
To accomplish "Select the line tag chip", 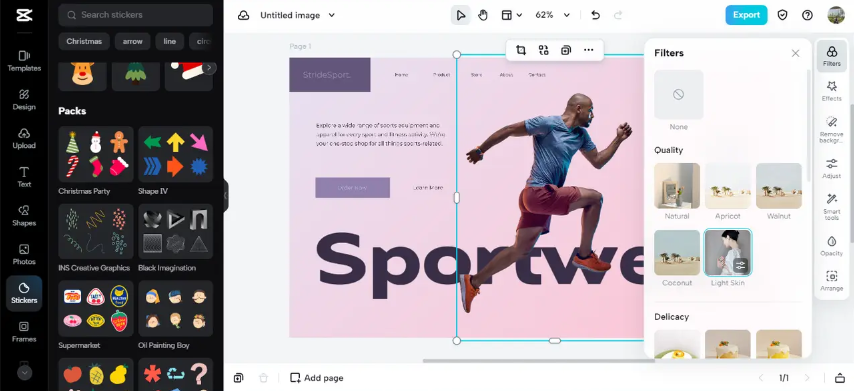I will (x=169, y=41).
